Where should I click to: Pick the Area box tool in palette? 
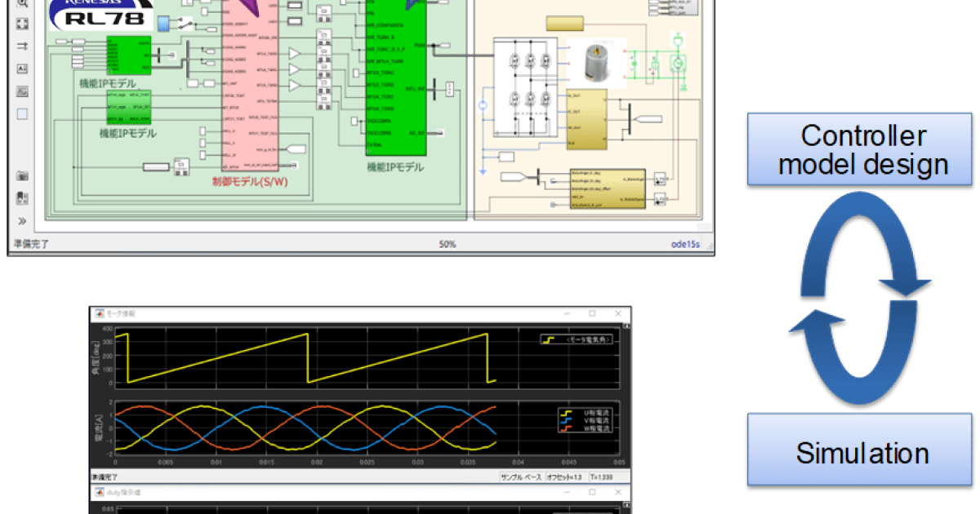22,113
